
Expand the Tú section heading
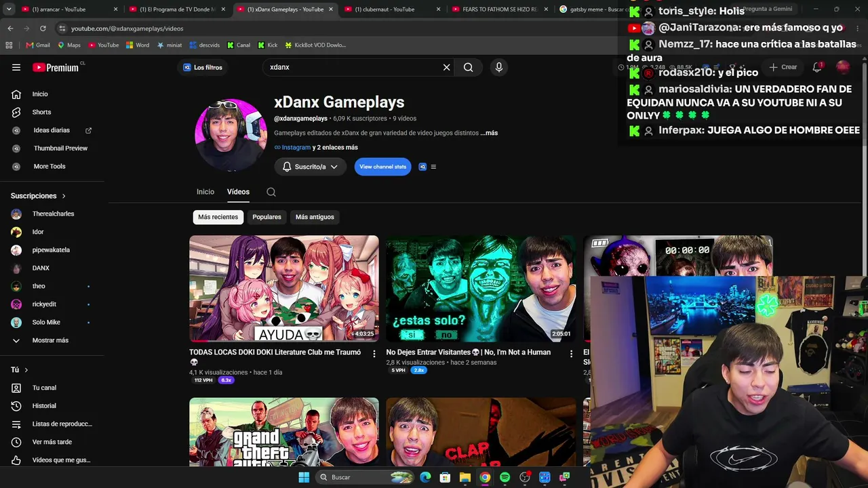20,370
